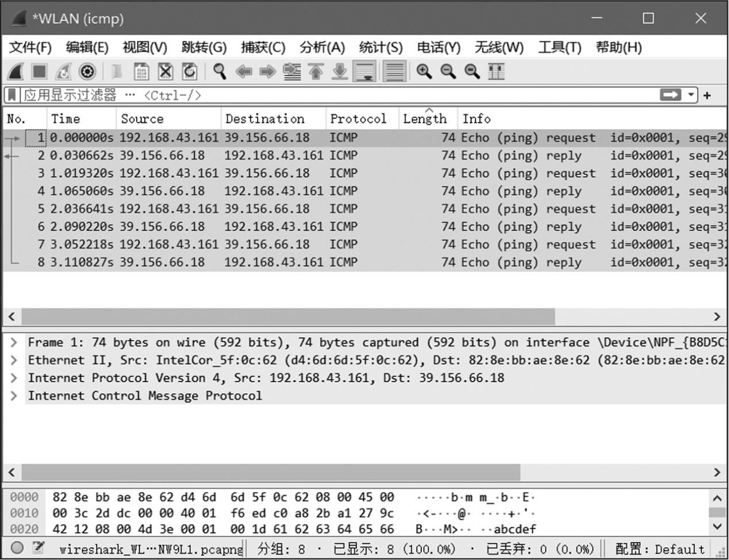Open the 跳转(G) menu
The height and width of the screenshot is (560, 729).
point(204,47)
